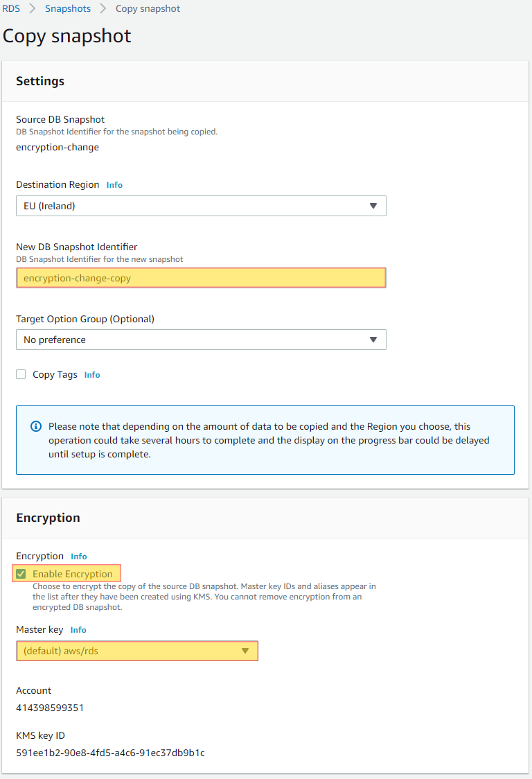Uncheck the Enable Encryption checkbox
Viewport: 532px width, 779px height.
click(x=21, y=574)
